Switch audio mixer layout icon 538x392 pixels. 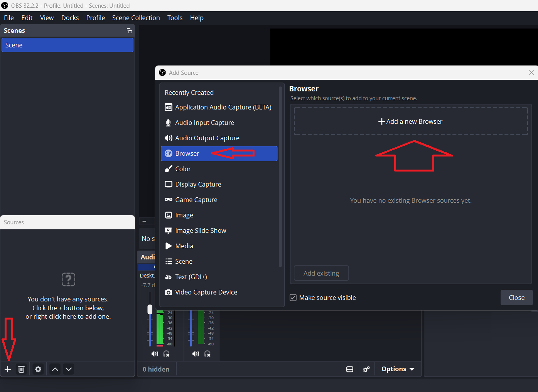point(350,369)
